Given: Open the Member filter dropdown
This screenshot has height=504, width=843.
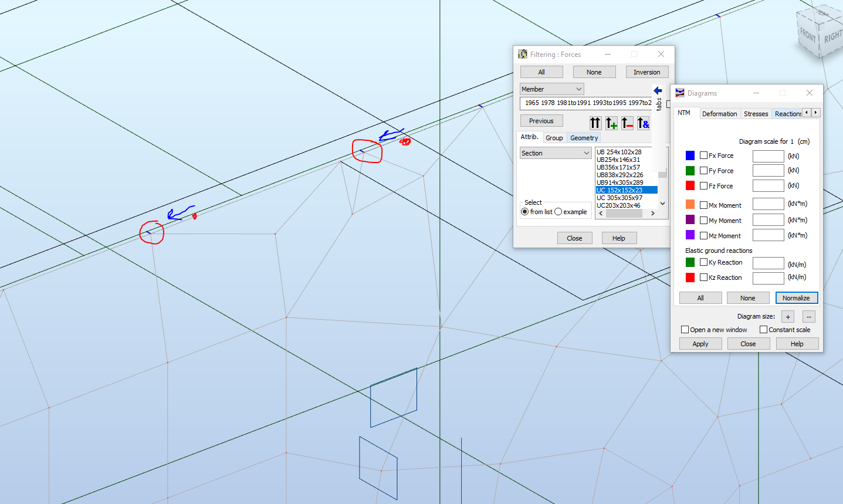Looking at the screenshot, I should coord(578,89).
